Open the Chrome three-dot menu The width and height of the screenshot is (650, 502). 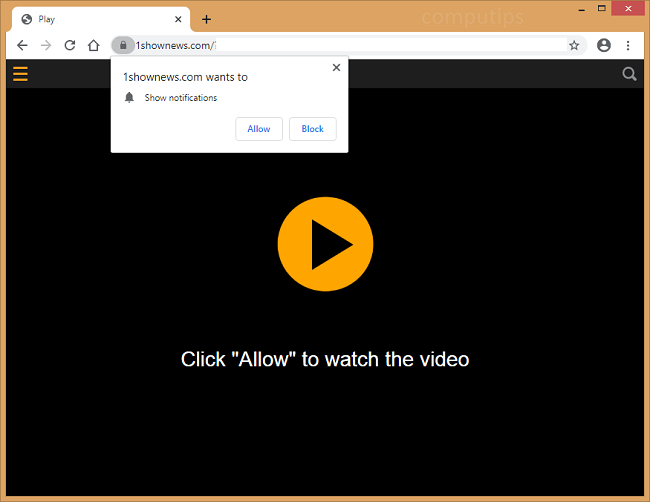click(628, 45)
